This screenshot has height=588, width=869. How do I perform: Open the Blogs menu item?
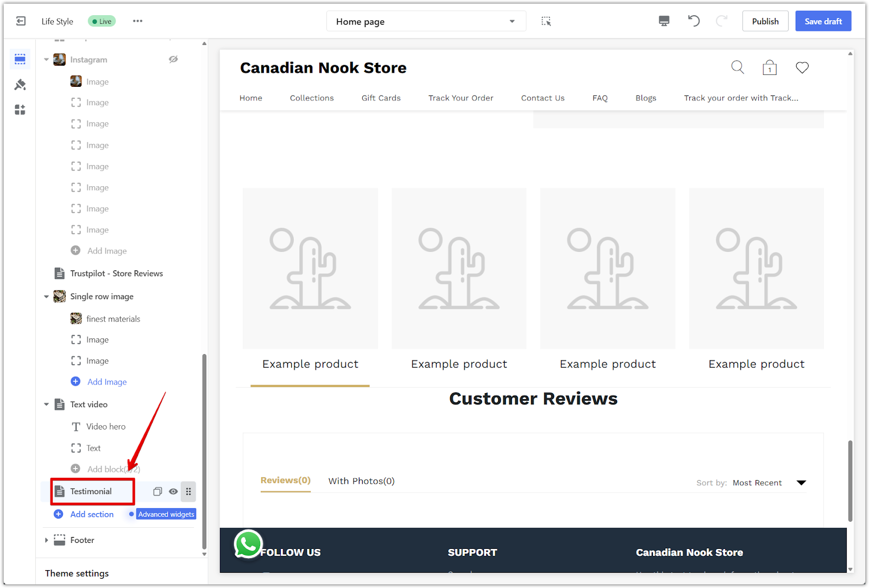[x=646, y=98]
